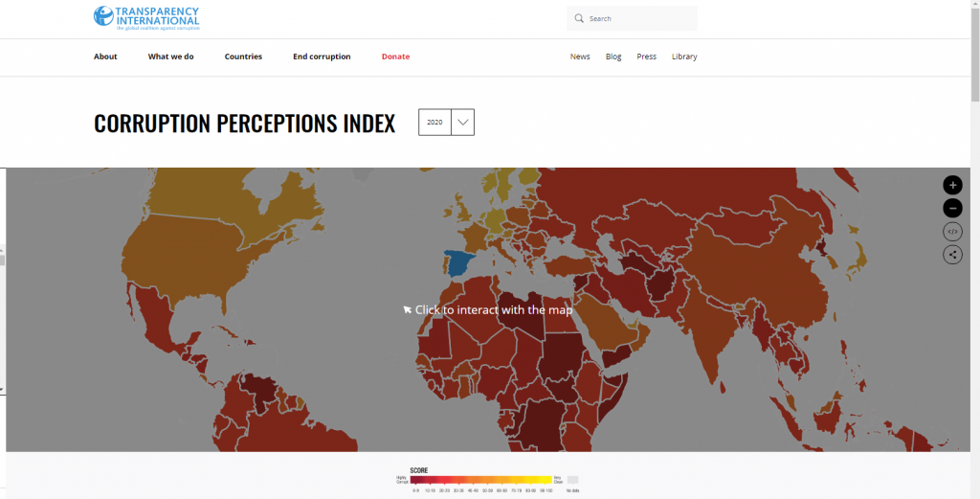Go to the News page
The image size is (980, 499).
tap(580, 57)
